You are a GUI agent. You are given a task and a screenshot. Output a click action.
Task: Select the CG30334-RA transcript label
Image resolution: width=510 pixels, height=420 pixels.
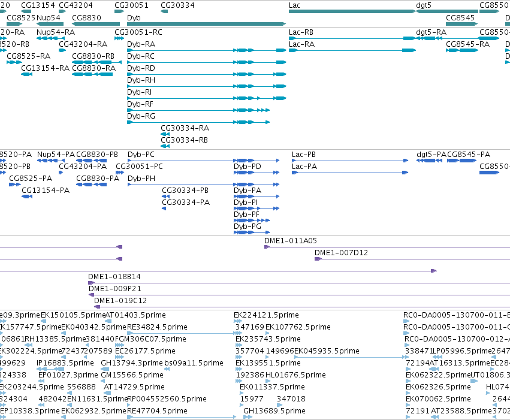[185, 128]
